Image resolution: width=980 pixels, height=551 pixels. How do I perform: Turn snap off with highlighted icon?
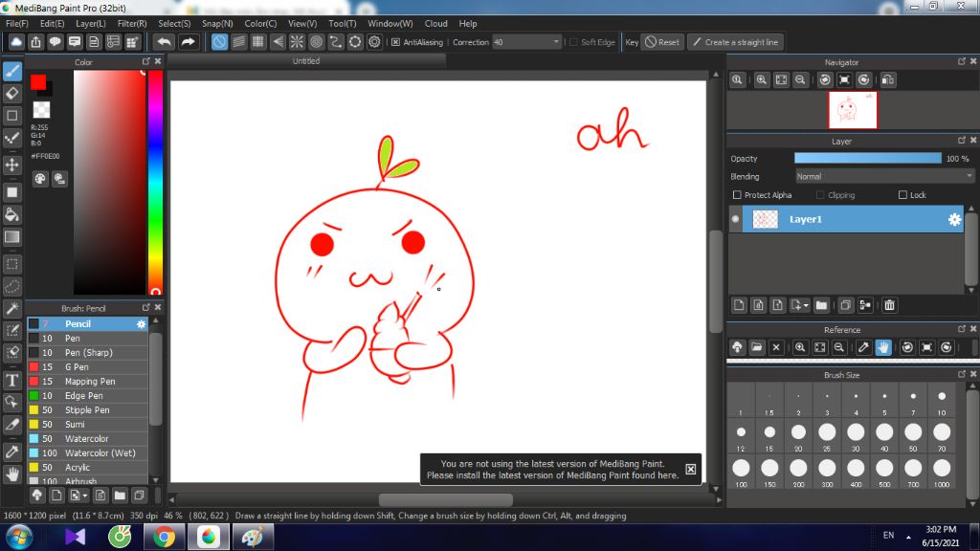pyautogui.click(x=219, y=42)
